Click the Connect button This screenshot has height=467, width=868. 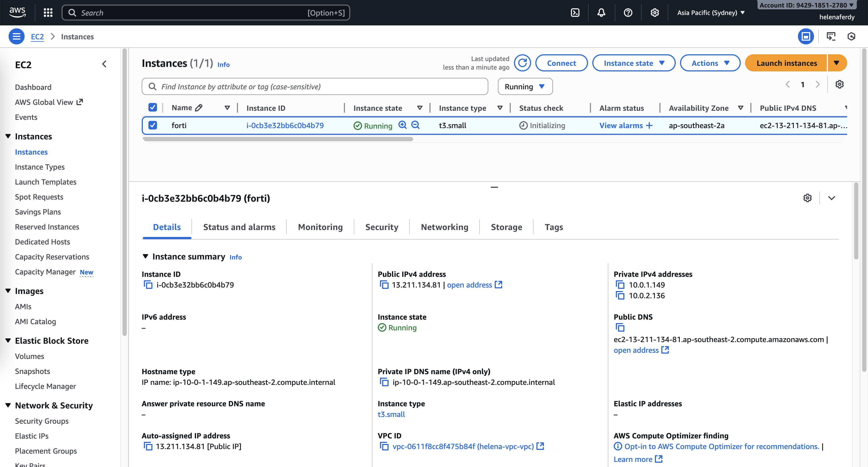[x=561, y=63]
